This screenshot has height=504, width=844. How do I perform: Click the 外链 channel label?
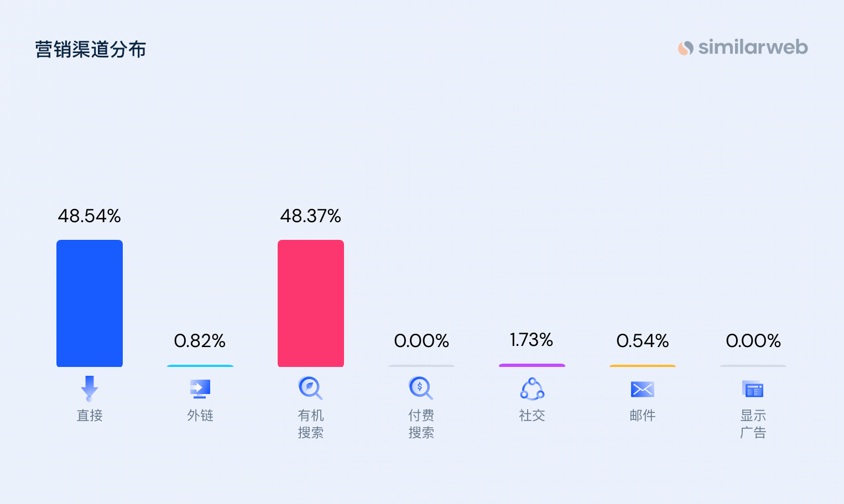pyautogui.click(x=200, y=416)
